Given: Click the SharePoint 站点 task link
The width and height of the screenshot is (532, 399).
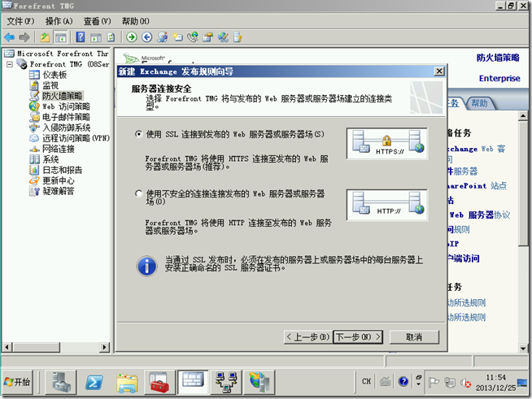Looking at the screenshot, I should click(477, 186).
